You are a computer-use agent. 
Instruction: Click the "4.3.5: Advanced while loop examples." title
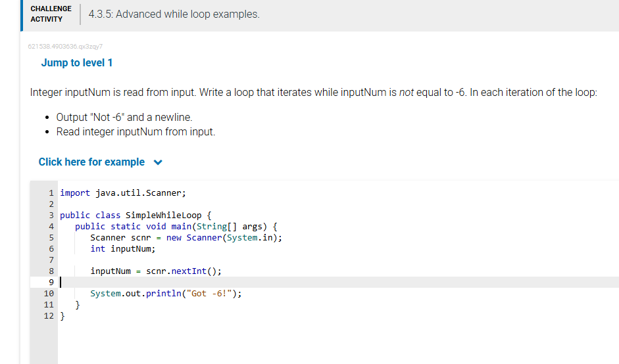point(174,14)
